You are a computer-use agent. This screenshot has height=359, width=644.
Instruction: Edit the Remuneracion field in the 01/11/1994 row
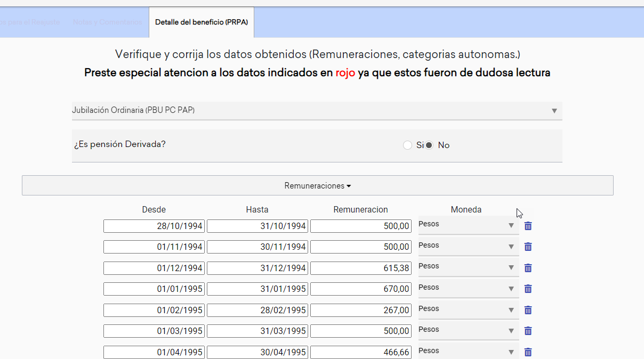coord(361,247)
